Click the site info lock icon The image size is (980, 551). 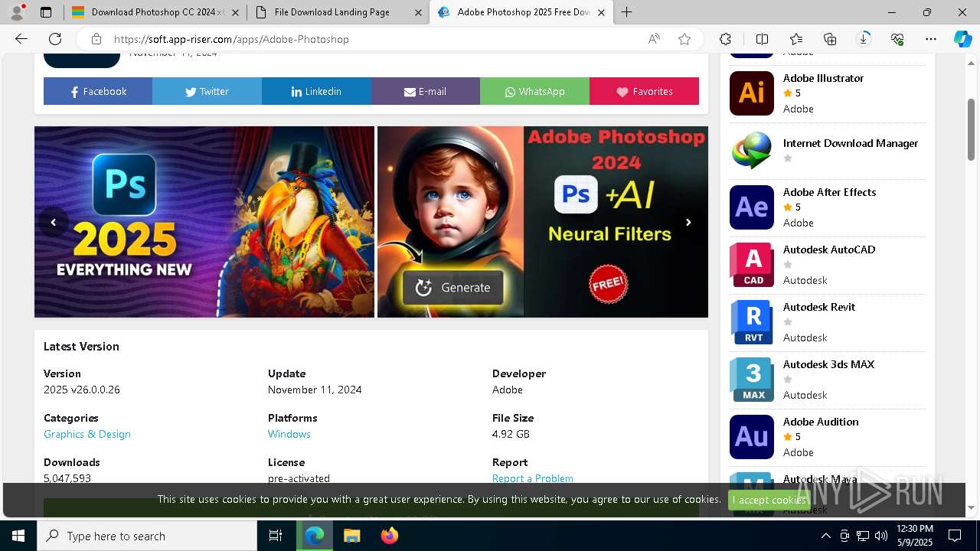[x=96, y=39]
